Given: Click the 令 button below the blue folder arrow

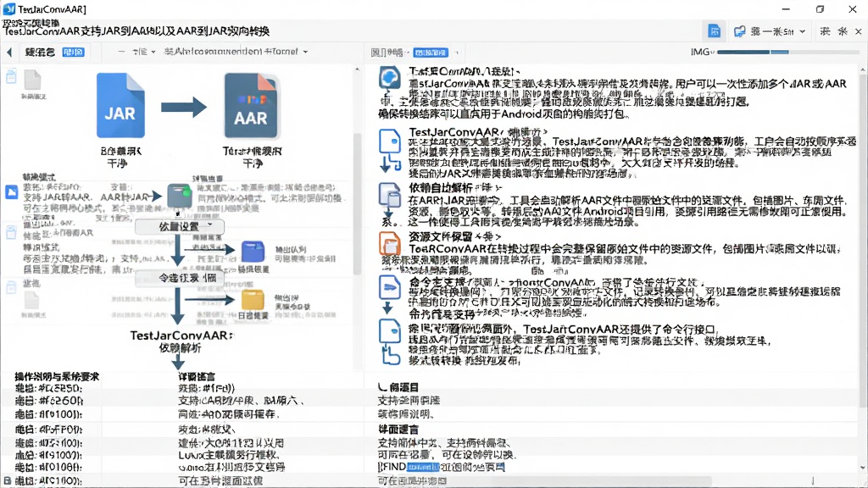Looking at the screenshot, I should click(x=180, y=278).
